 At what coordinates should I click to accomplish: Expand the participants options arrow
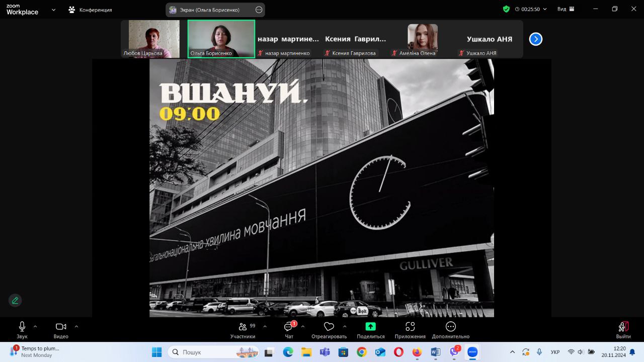[265, 326]
